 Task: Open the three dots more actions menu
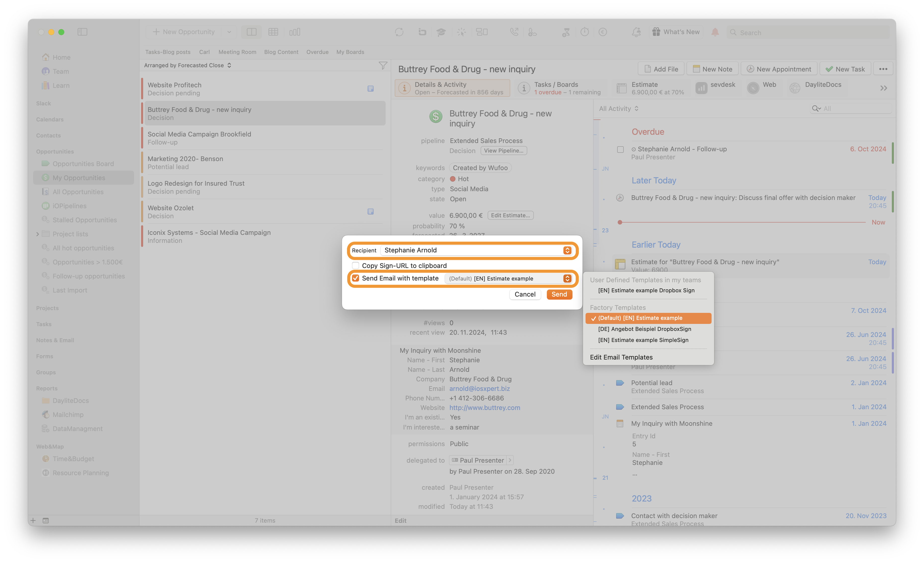click(883, 69)
